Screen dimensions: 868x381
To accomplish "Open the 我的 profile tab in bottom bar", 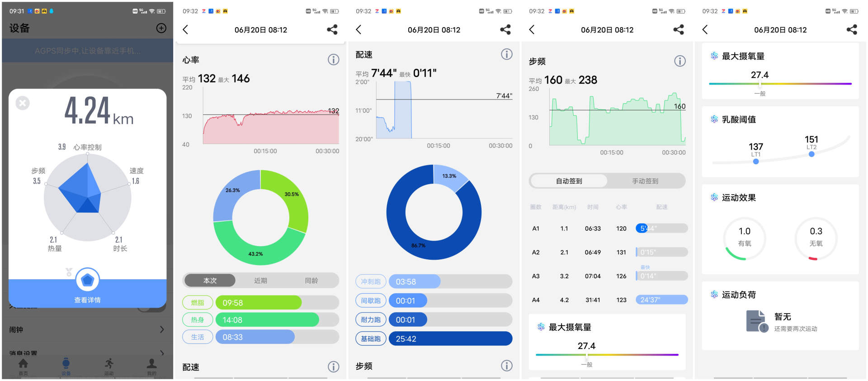I will 152,366.
